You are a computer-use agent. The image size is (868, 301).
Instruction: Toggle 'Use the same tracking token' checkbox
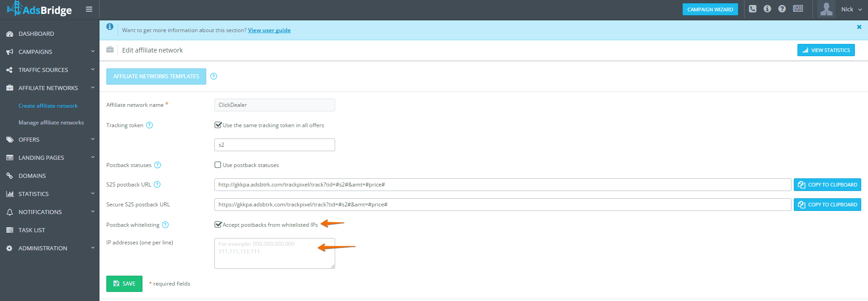tap(218, 125)
